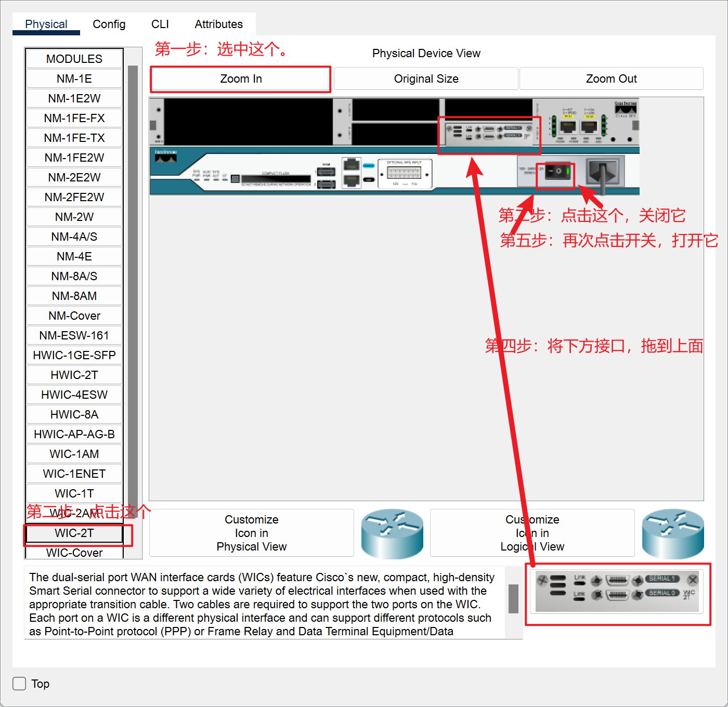Select the WIC-Cover module

pos(74,552)
